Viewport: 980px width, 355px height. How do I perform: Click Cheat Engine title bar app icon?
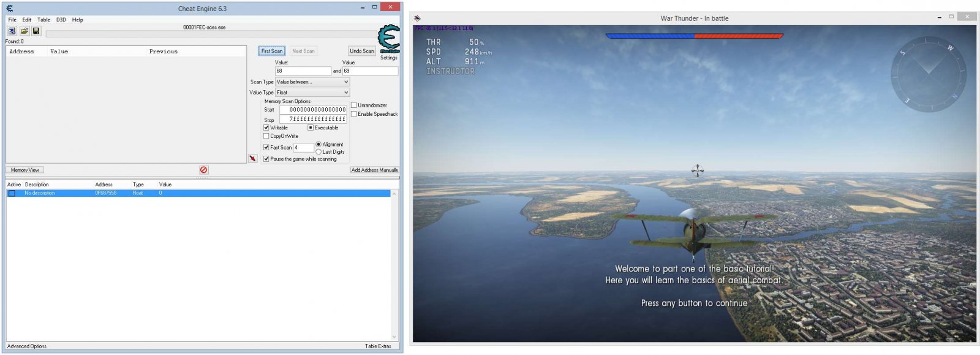pyautogui.click(x=10, y=9)
